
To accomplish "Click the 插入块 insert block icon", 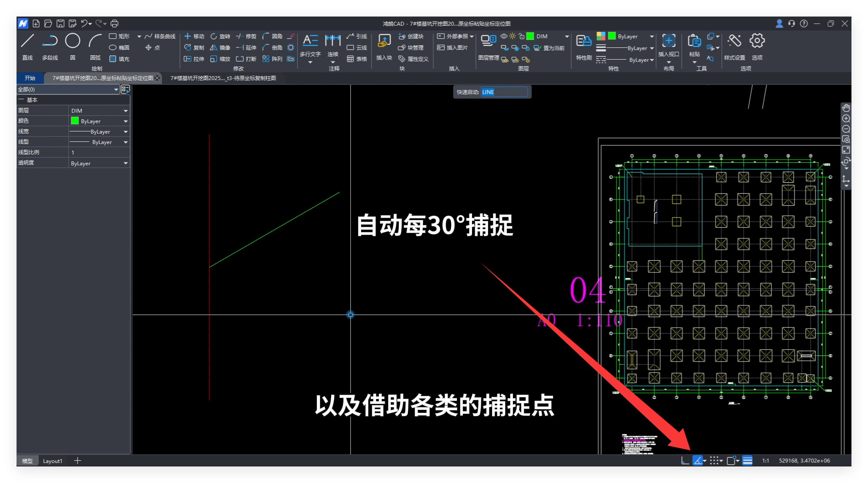I will point(384,41).
